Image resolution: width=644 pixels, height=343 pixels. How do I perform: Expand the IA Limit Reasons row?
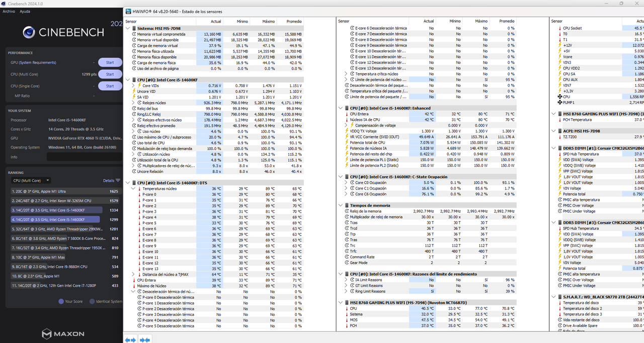click(x=346, y=280)
